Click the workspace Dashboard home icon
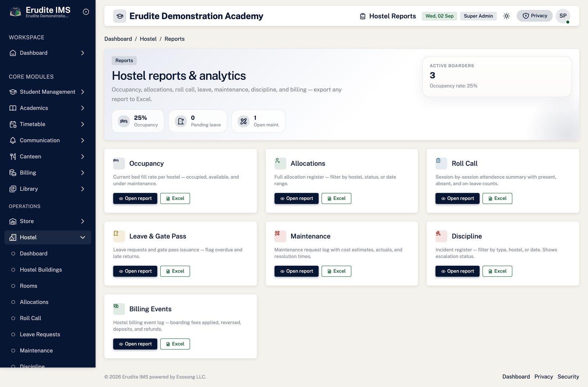Screen dimensions: 588x387 [x=13, y=53]
